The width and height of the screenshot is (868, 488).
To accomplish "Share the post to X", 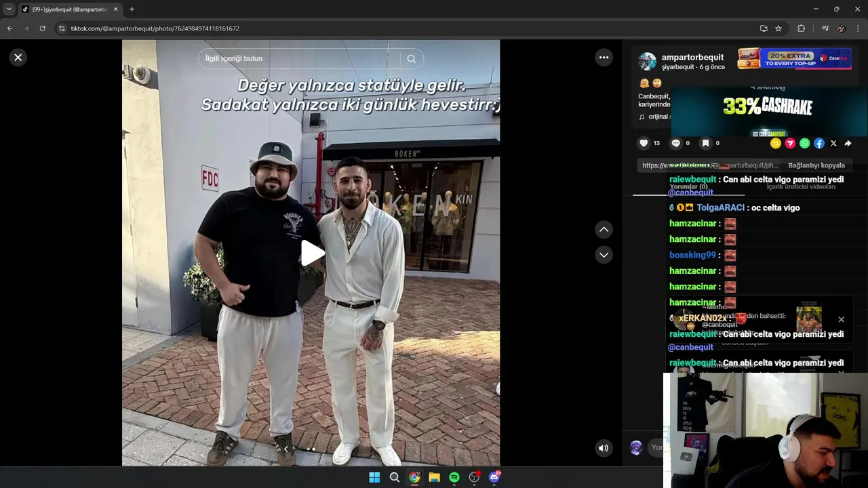I will pyautogui.click(x=833, y=143).
